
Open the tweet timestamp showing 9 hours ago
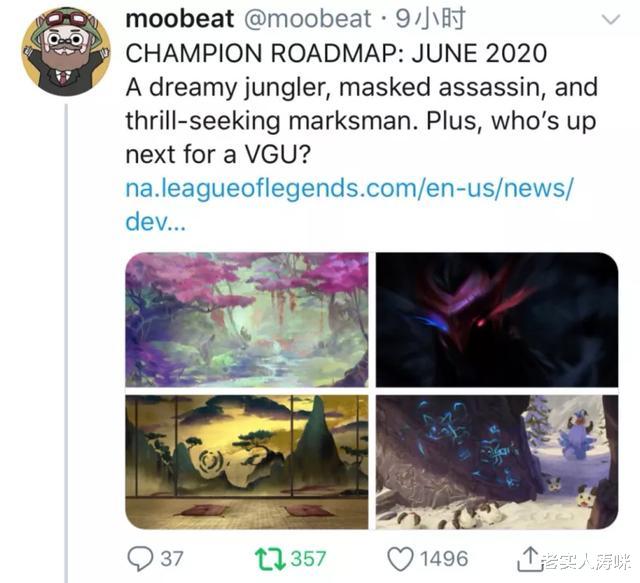[430, 19]
